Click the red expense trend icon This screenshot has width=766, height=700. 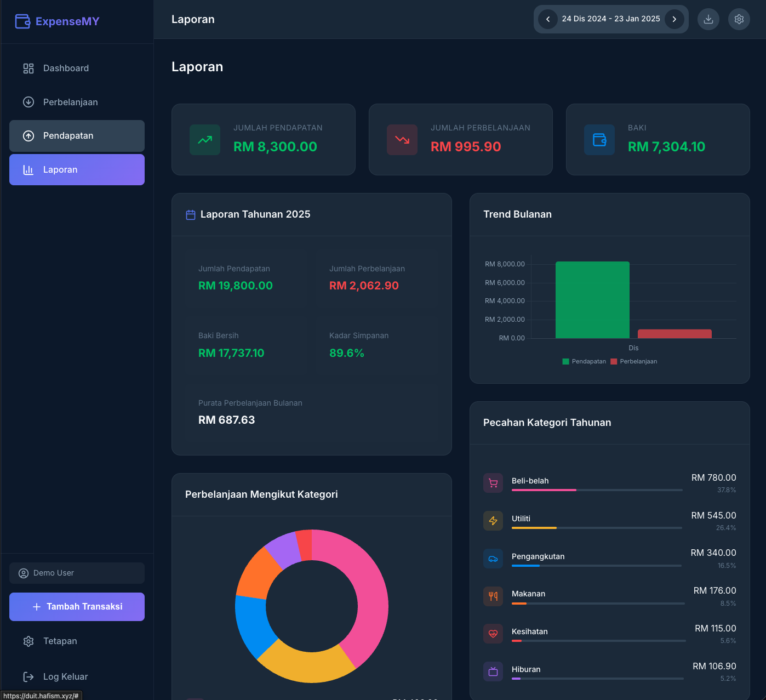[402, 140]
